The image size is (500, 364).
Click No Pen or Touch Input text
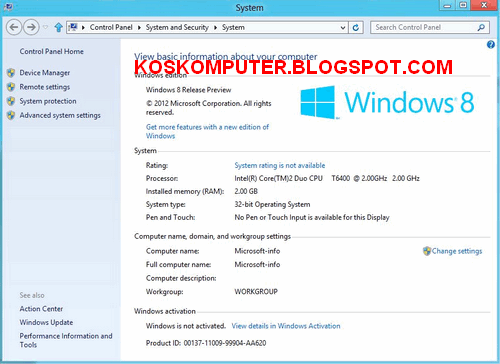point(312,217)
